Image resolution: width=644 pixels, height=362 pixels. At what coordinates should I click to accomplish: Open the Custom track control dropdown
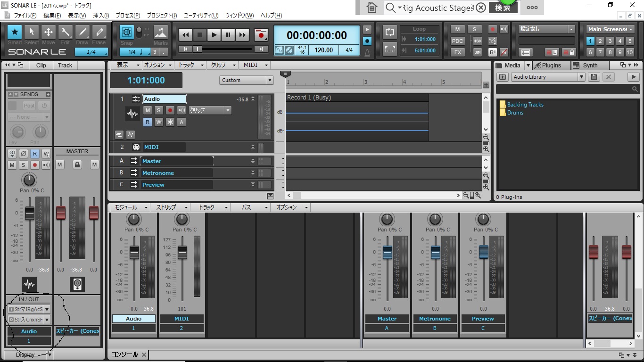click(247, 80)
